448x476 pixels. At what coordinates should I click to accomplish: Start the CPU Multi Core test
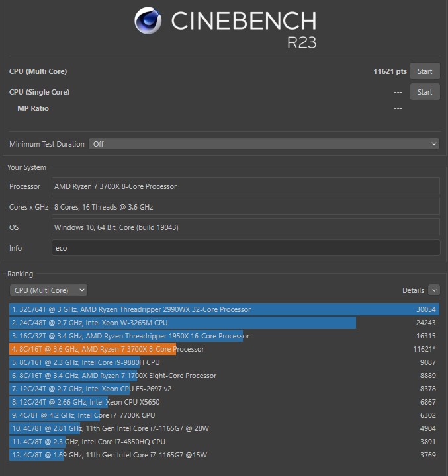coord(425,71)
